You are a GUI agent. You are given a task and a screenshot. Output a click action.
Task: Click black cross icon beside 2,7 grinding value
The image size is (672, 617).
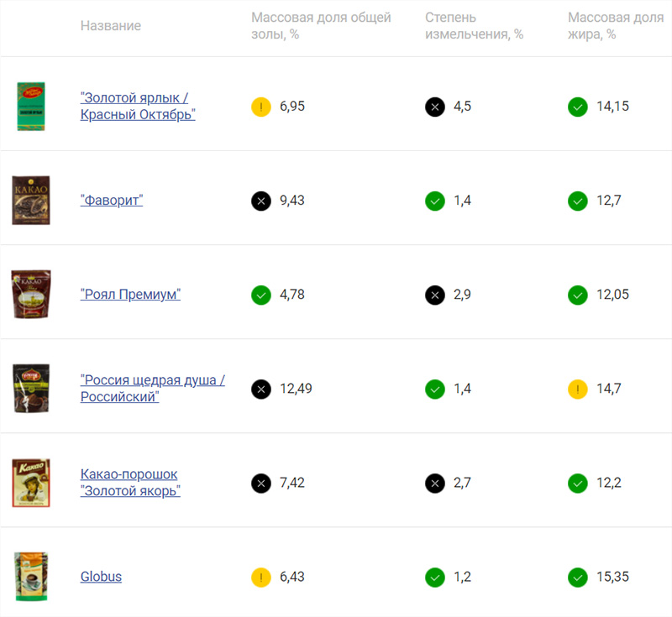(435, 483)
